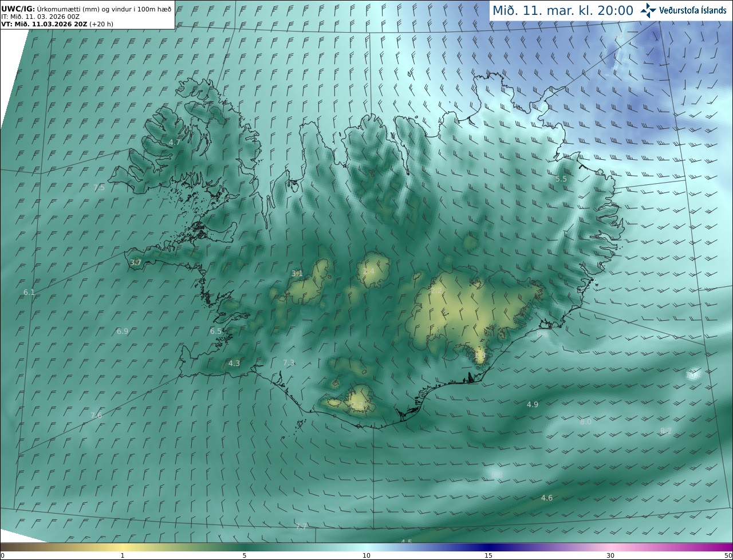Click the 6.5 value label near the west coast
The height and width of the screenshot is (560, 733).
click(x=216, y=331)
